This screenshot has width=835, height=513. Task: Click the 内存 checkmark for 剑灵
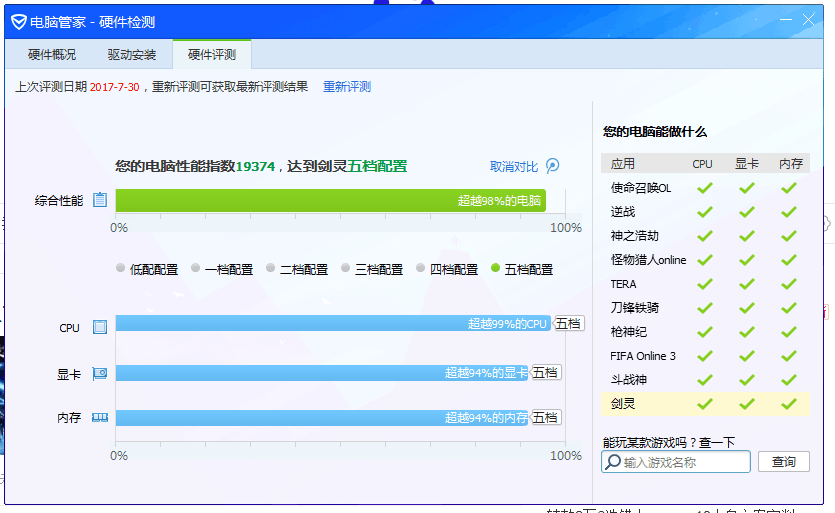[789, 404]
